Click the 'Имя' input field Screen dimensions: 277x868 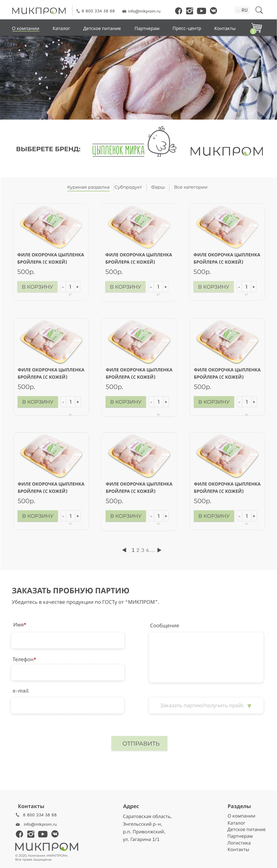68,641
